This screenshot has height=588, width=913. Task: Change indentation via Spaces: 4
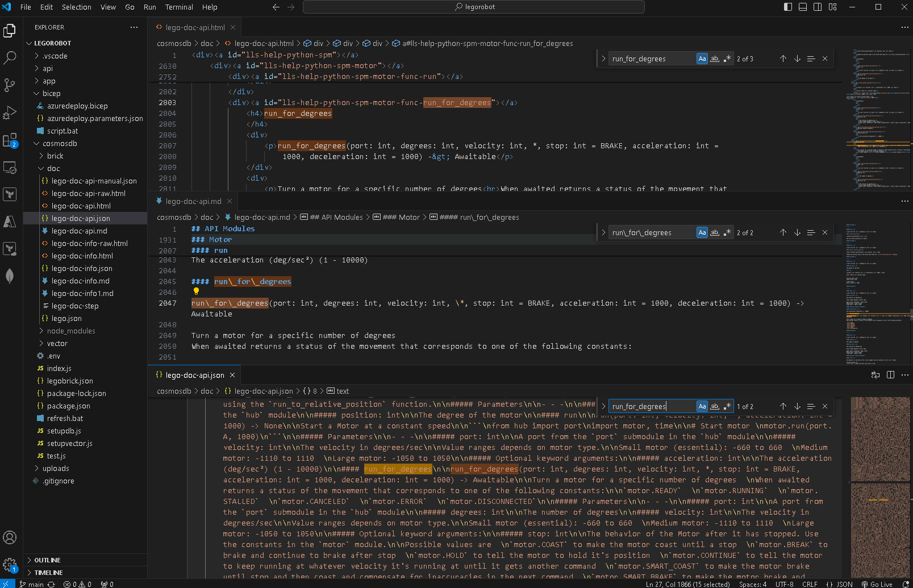pos(753,584)
